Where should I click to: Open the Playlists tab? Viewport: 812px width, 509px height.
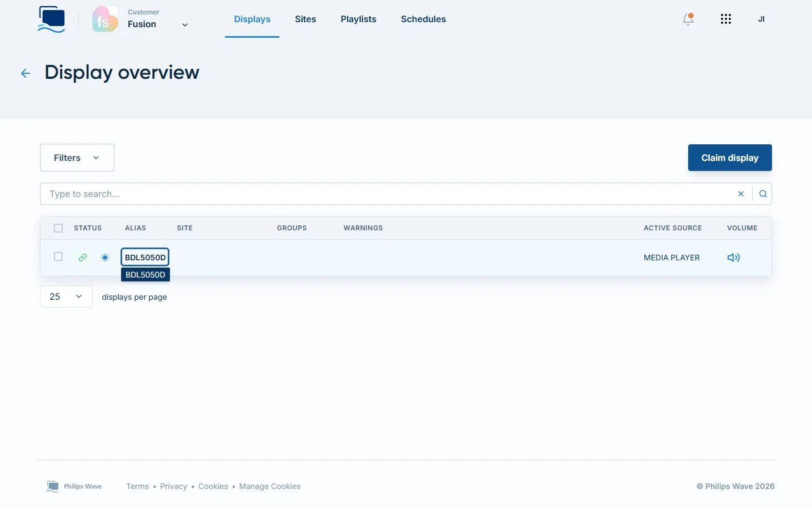(358, 19)
